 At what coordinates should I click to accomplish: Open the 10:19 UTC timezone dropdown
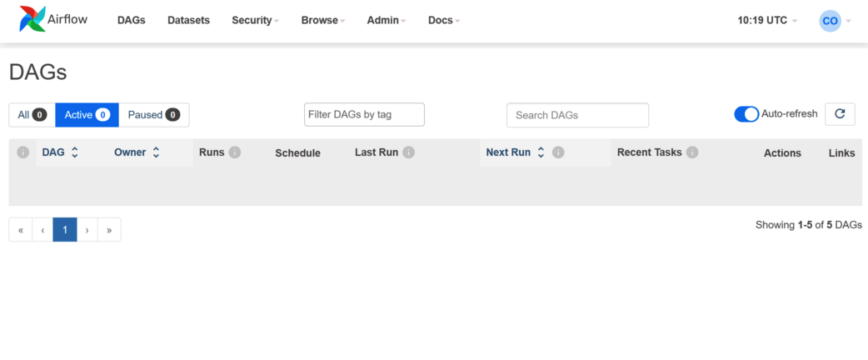767,21
